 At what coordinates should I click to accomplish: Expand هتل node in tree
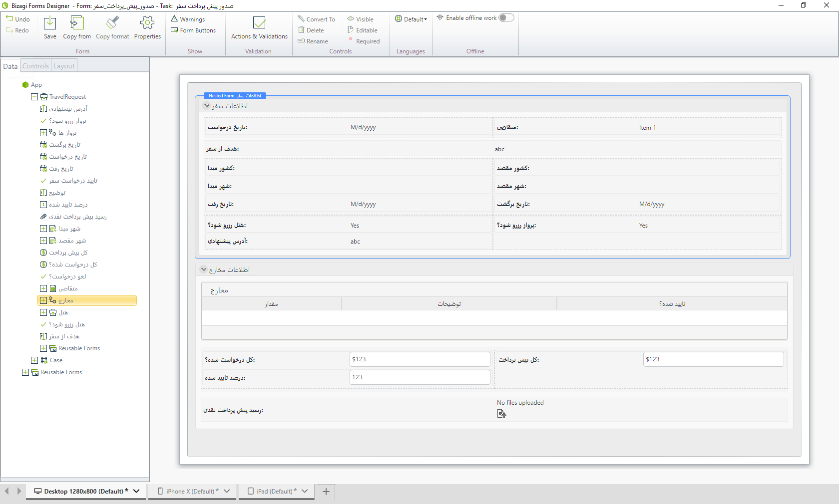43,312
